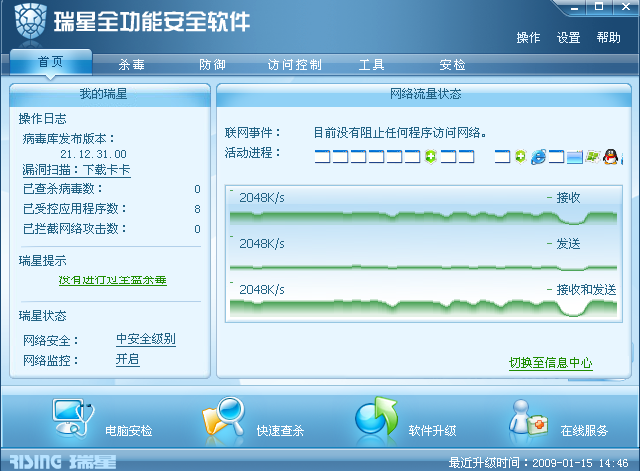Open the 电脑安检 computer checkup icon
Screen dimensions: 640x471
coord(73,418)
